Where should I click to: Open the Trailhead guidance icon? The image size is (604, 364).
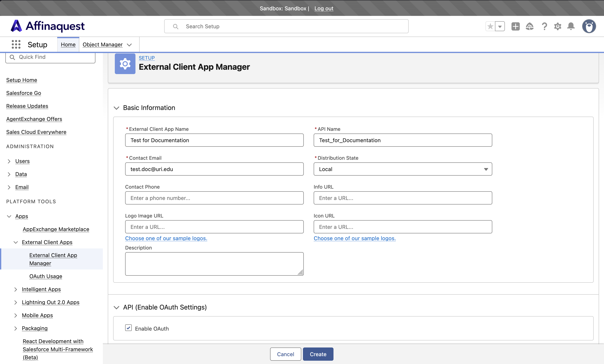coord(530,26)
